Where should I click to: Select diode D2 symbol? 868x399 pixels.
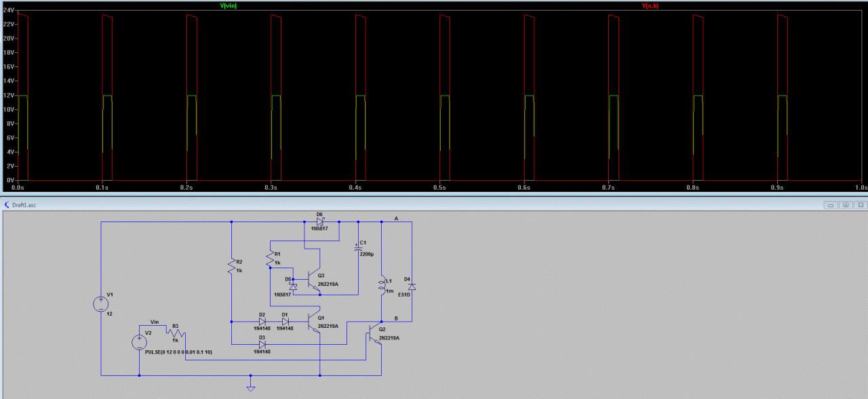[x=262, y=321]
